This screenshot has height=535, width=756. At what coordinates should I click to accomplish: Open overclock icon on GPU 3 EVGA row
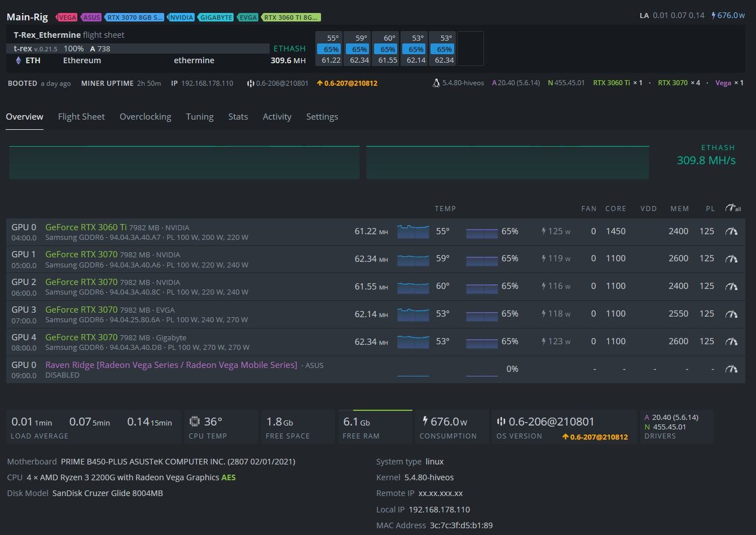pos(731,314)
